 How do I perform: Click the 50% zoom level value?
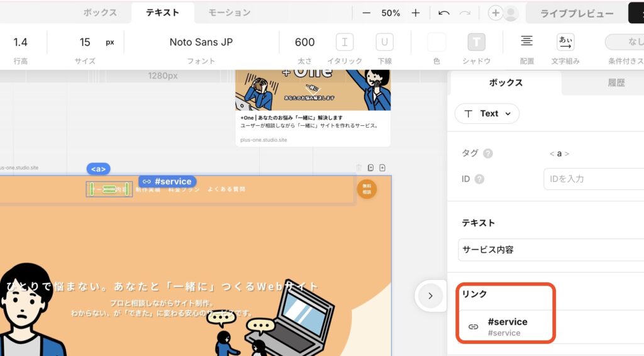tap(391, 13)
